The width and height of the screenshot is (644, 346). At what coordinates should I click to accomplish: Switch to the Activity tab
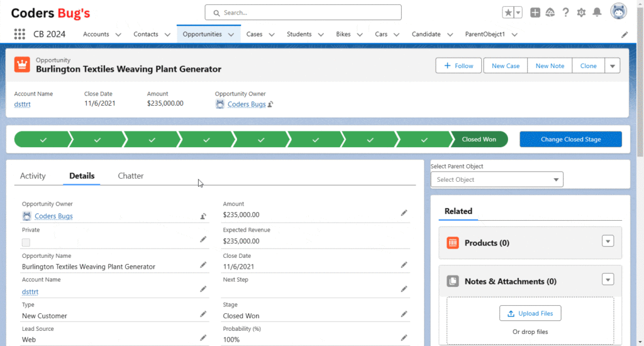33,176
